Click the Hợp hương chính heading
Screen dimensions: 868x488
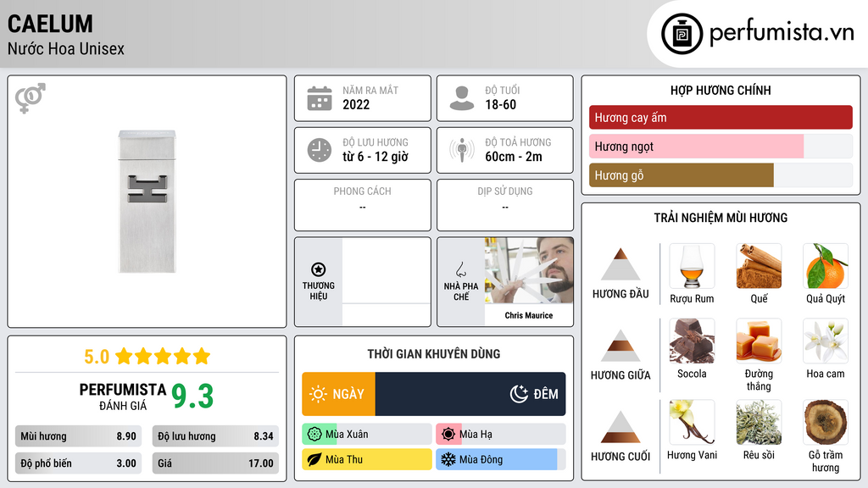coord(721,90)
